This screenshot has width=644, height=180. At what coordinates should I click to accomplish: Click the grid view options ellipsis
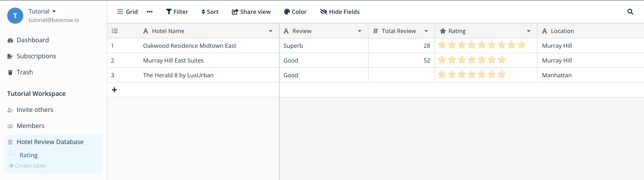click(x=150, y=11)
